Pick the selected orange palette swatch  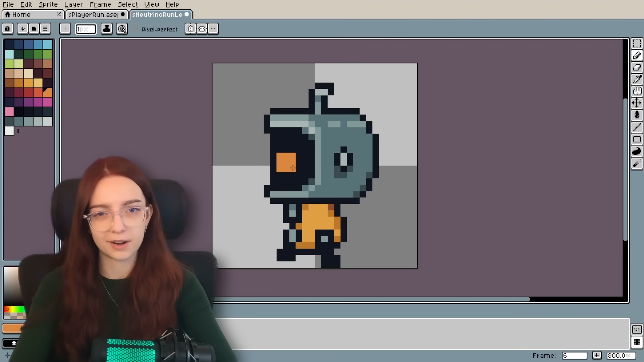[x=48, y=93]
